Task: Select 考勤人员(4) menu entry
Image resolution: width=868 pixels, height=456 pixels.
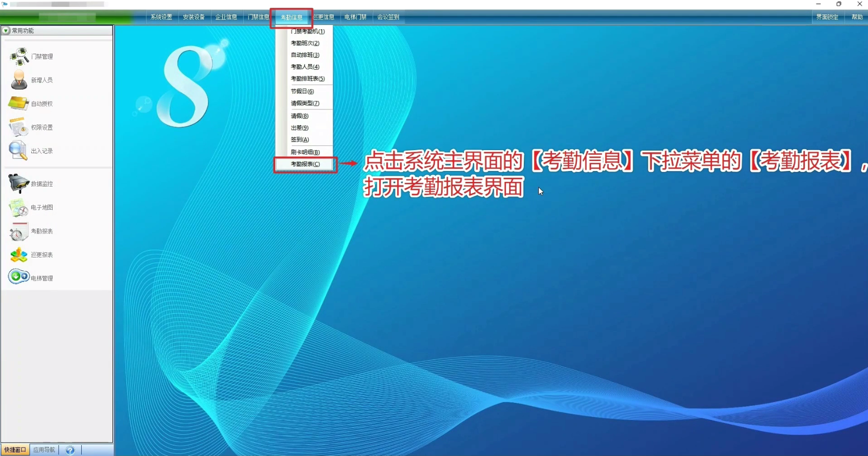Action: coord(305,67)
